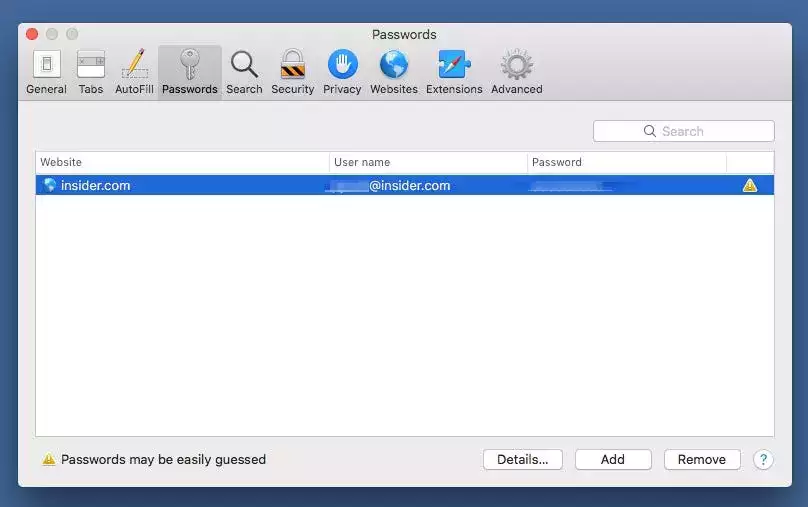Image resolution: width=808 pixels, height=507 pixels.
Task: Open the Advanced gear pane
Action: coord(516,72)
